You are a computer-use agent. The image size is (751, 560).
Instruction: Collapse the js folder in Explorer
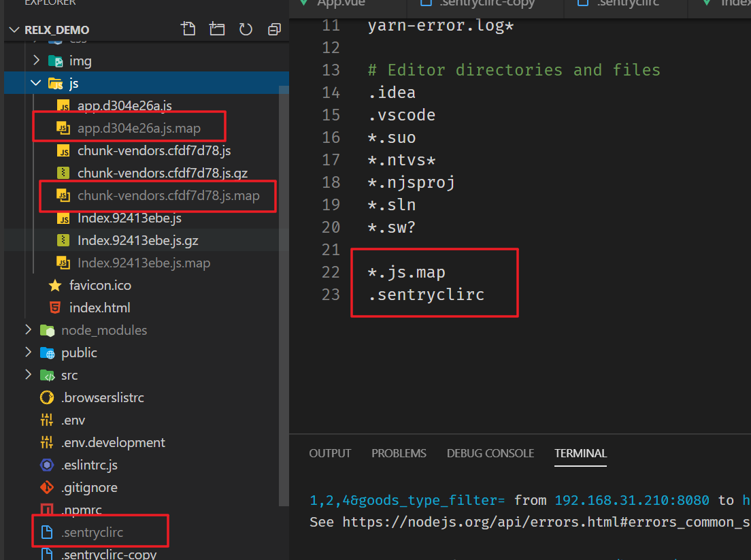pos(35,82)
